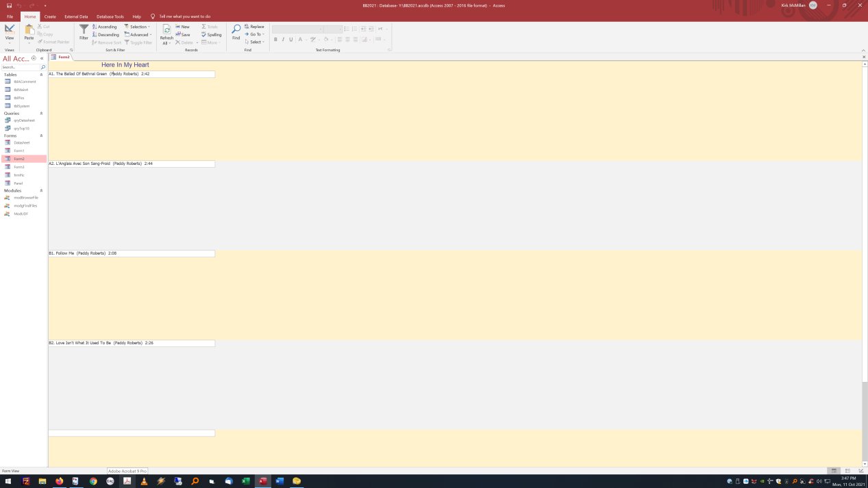This screenshot has width=868, height=488.
Task: Click the Kirk McMillan account name
Action: [793, 5]
